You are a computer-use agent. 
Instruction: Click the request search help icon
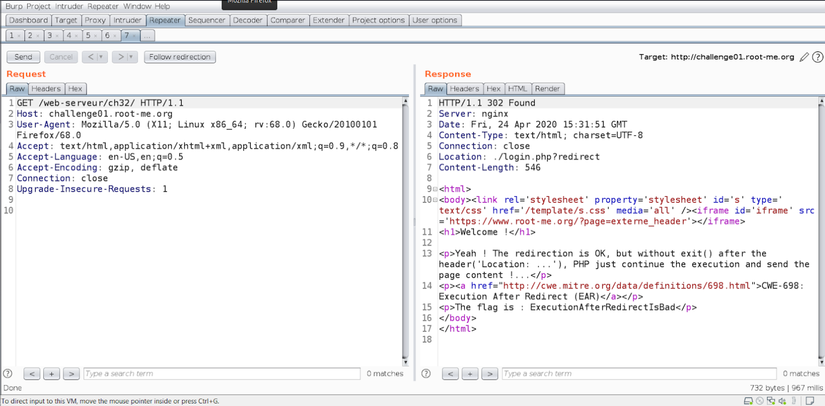coord(8,373)
